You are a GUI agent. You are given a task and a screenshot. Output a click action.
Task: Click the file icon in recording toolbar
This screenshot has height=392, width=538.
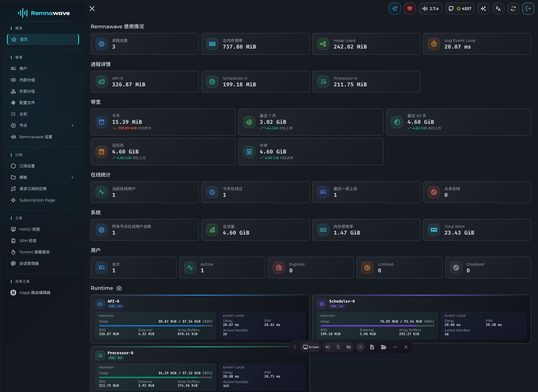pos(372,347)
